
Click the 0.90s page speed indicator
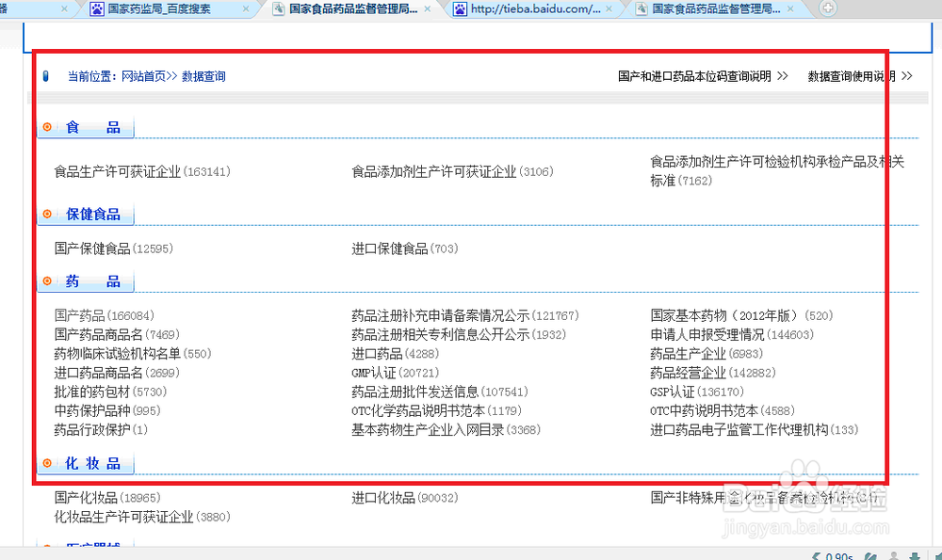(x=836, y=555)
